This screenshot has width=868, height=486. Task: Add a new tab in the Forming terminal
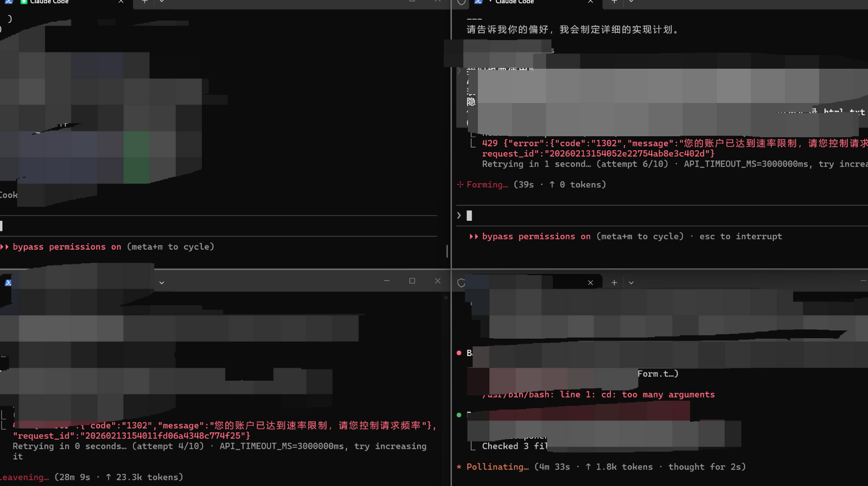pos(614,2)
